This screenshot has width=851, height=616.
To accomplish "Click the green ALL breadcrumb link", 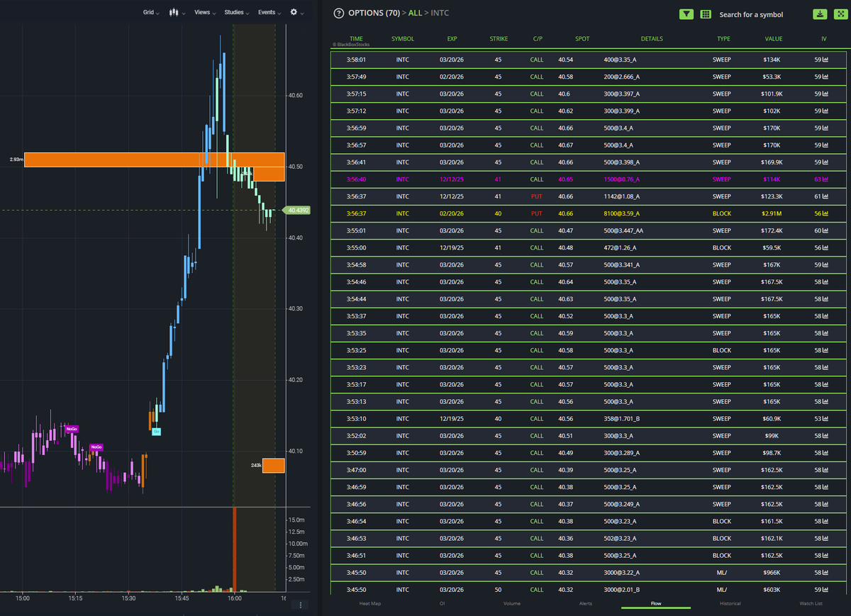I will tap(415, 13).
